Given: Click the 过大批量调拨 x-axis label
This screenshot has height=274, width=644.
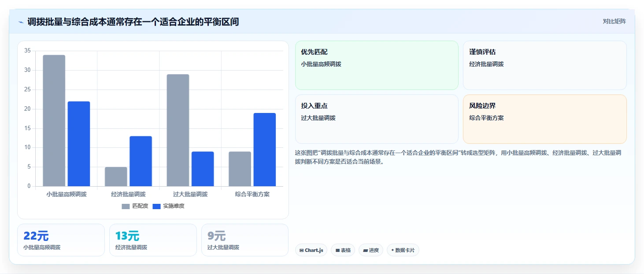Looking at the screenshot, I should click(x=190, y=194).
